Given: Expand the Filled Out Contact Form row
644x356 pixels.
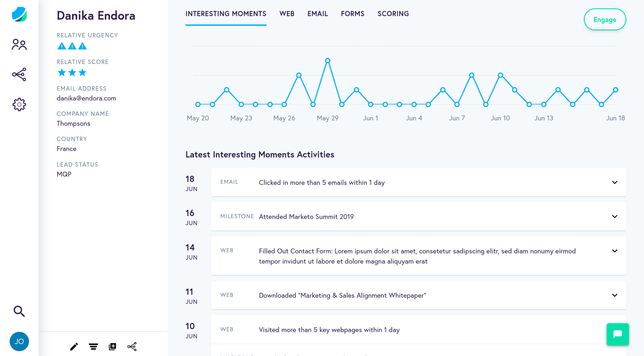Looking at the screenshot, I should tap(615, 251).
